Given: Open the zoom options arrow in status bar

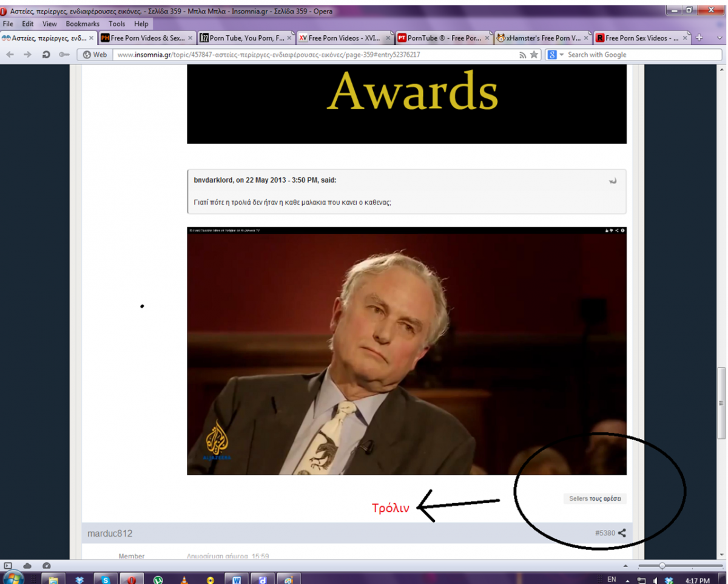Looking at the screenshot, I should click(625, 565).
